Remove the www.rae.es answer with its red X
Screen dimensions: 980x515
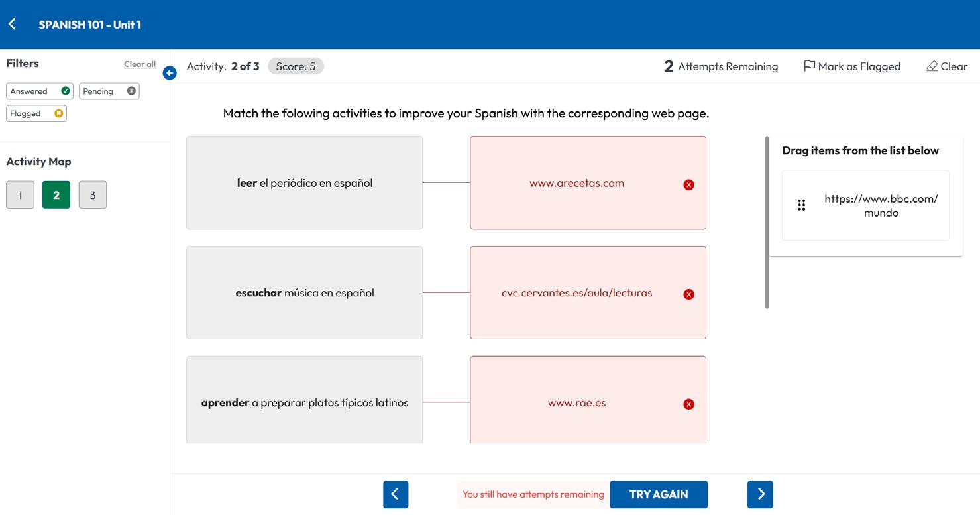[688, 404]
